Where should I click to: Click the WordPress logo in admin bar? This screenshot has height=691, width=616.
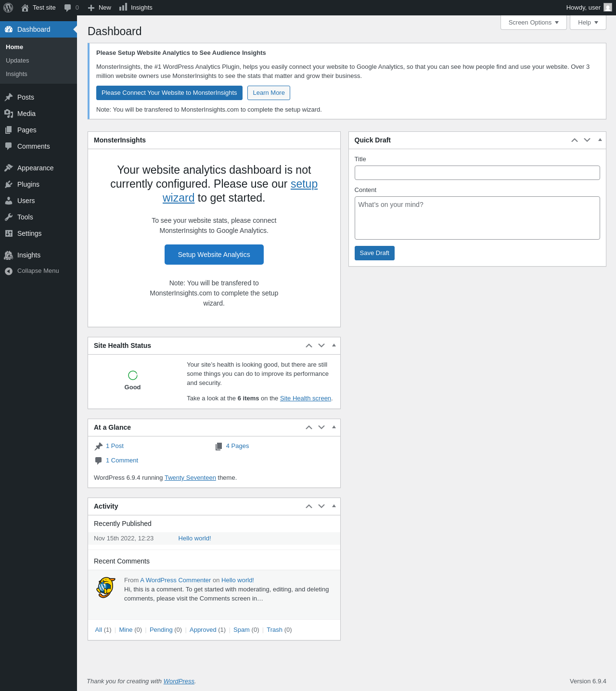coord(8,8)
